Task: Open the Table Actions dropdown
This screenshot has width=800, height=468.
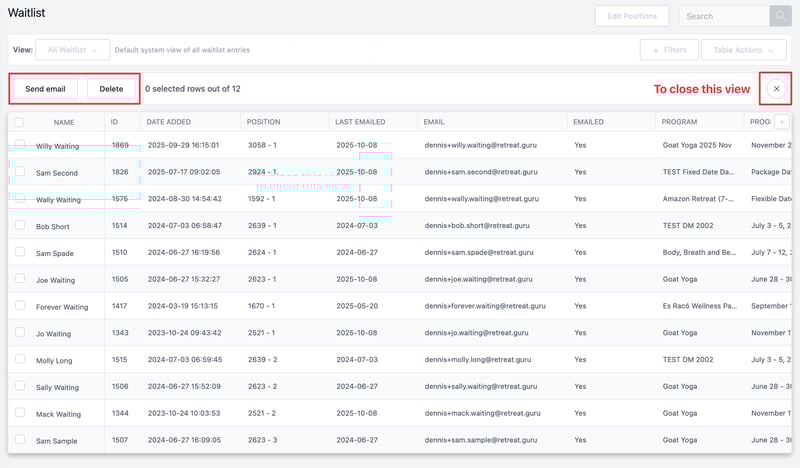Action: [x=743, y=50]
